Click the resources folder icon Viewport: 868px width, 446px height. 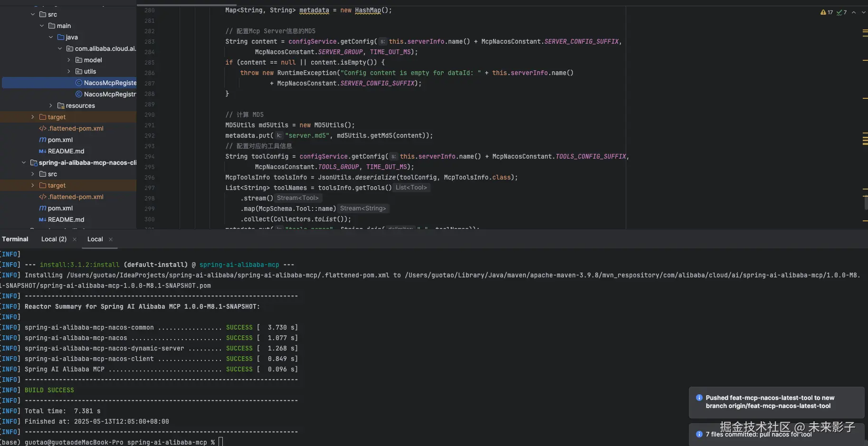tap(61, 105)
